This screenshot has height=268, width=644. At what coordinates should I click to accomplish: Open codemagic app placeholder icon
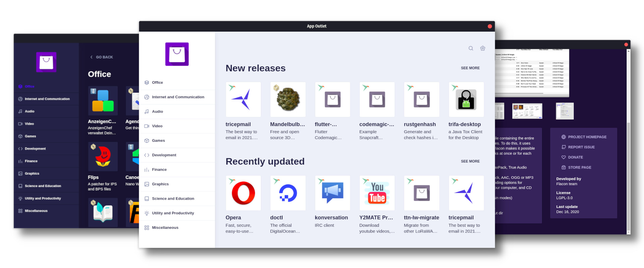[377, 99]
